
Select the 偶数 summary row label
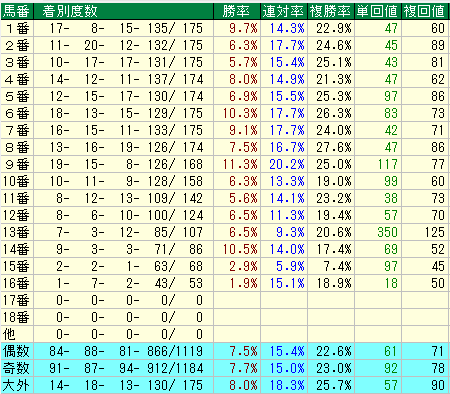[x=16, y=352]
